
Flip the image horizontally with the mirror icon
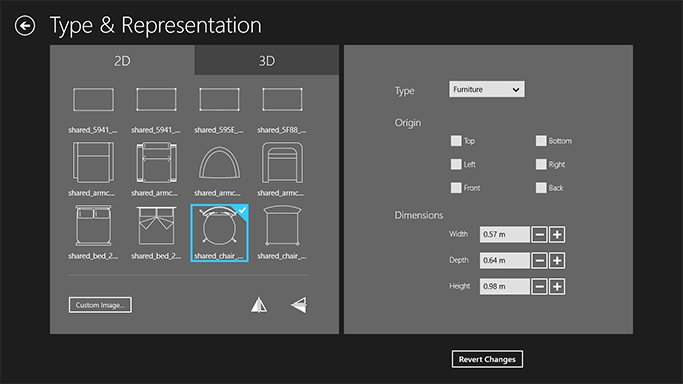pyautogui.click(x=259, y=305)
